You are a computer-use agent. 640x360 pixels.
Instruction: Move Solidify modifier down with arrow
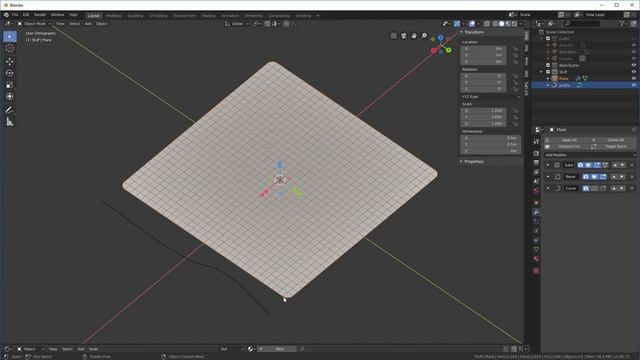623,165
